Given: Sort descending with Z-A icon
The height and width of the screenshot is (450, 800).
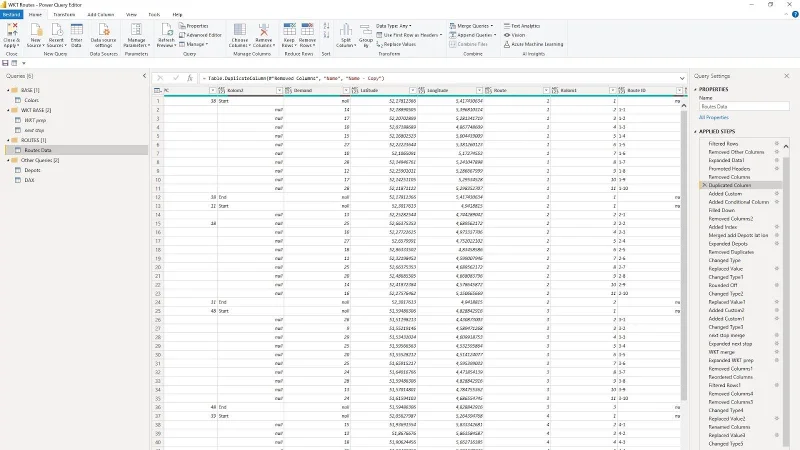Looking at the screenshot, I should pos(326,35).
